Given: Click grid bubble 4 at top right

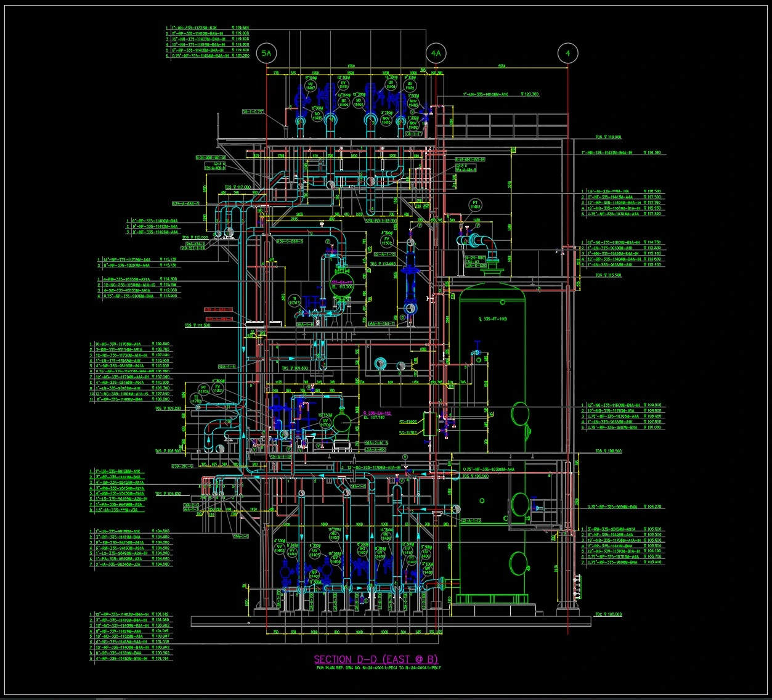Looking at the screenshot, I should point(567,54).
